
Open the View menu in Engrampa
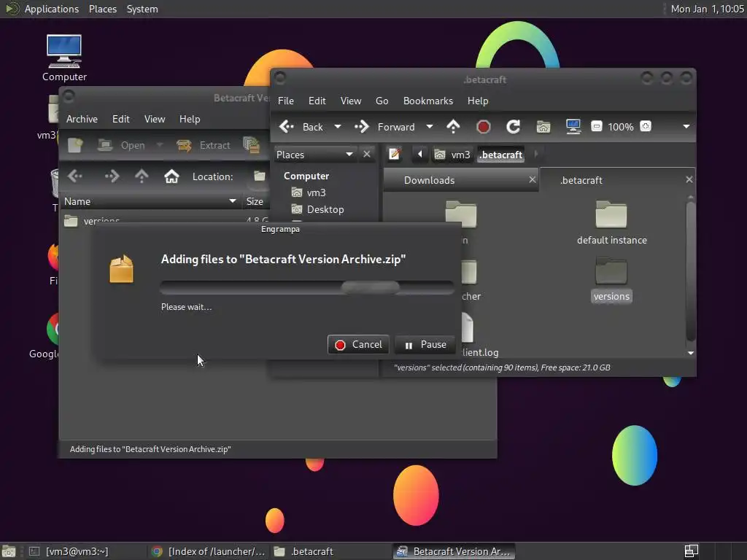click(x=155, y=119)
